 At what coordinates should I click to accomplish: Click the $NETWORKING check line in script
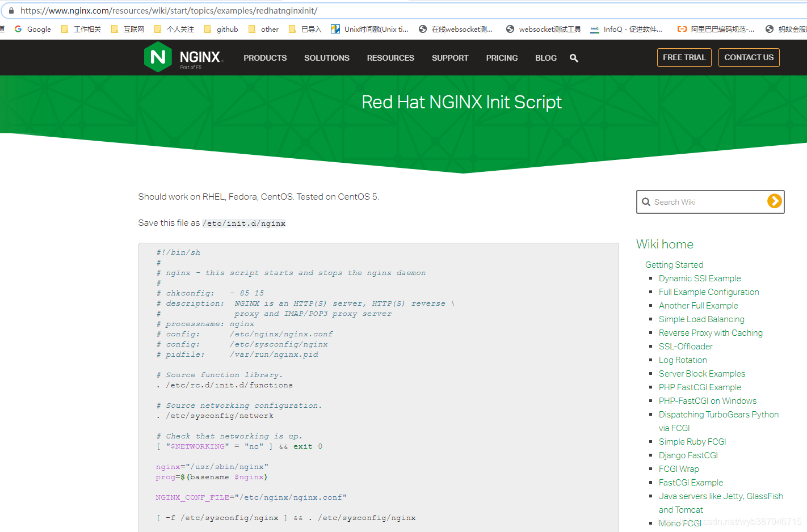click(239, 446)
